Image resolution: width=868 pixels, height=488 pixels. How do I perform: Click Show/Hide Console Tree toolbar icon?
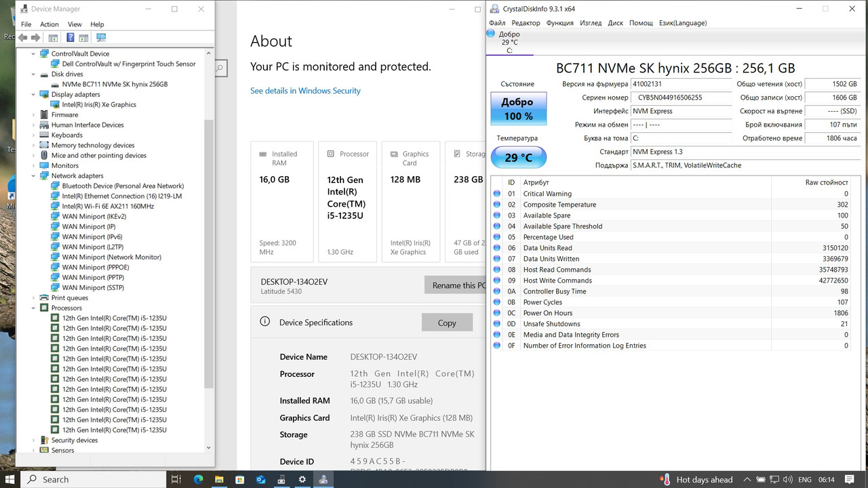pos(53,38)
